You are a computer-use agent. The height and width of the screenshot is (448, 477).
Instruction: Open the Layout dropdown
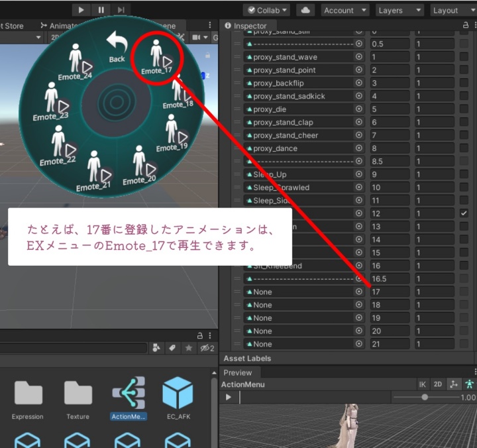tap(454, 11)
